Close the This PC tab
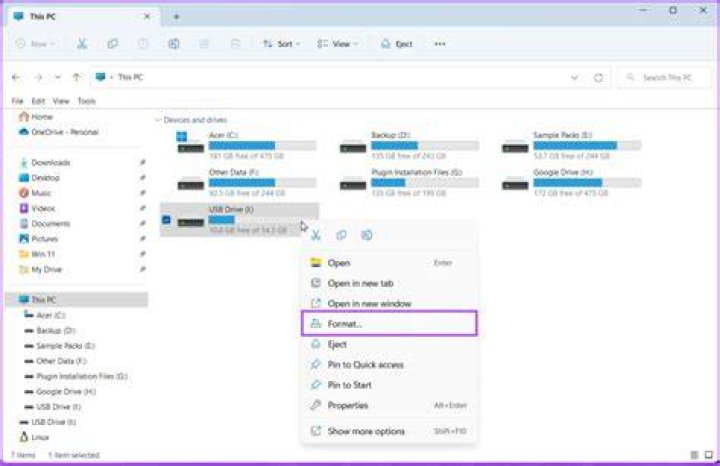 pyautogui.click(x=147, y=16)
